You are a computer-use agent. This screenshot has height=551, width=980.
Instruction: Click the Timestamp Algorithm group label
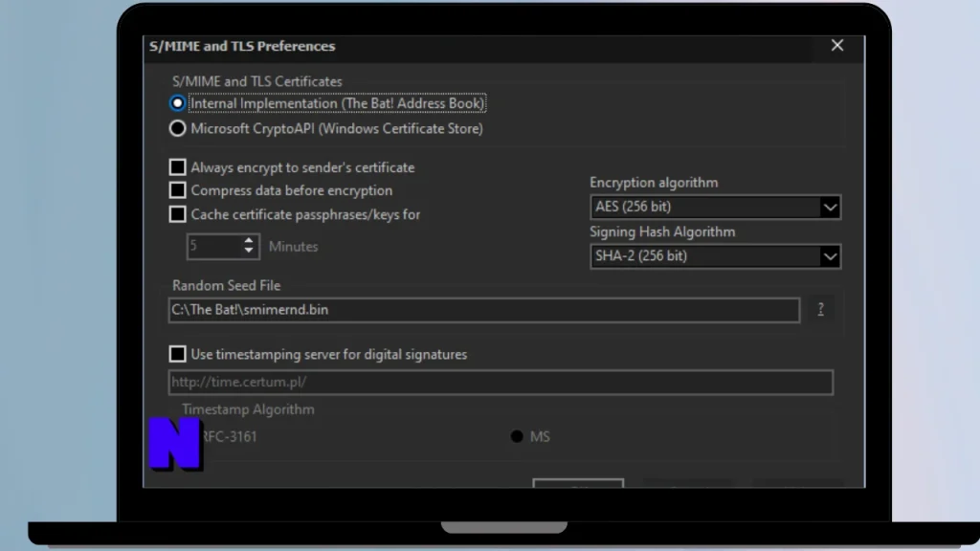[x=248, y=409]
